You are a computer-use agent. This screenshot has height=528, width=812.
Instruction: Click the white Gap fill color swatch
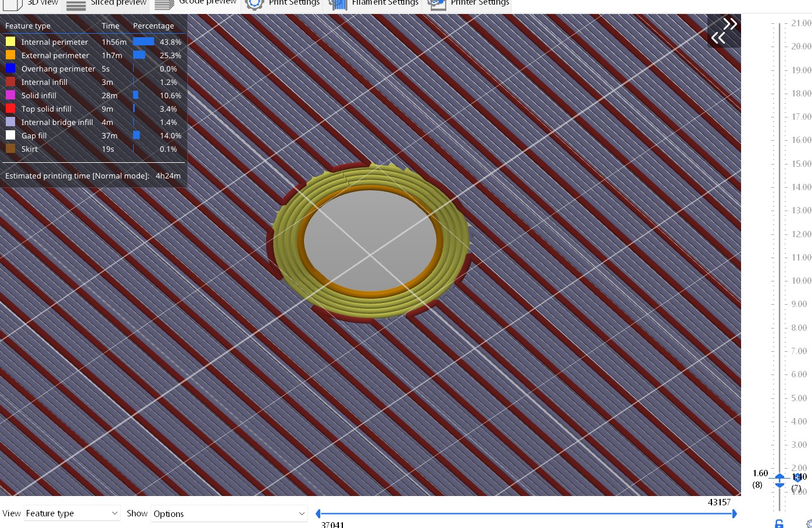click(10, 135)
